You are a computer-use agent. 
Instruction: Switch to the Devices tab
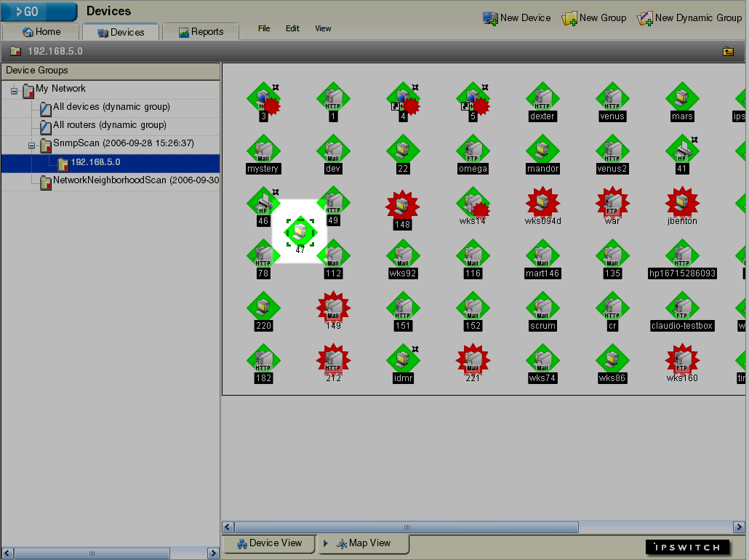click(121, 32)
